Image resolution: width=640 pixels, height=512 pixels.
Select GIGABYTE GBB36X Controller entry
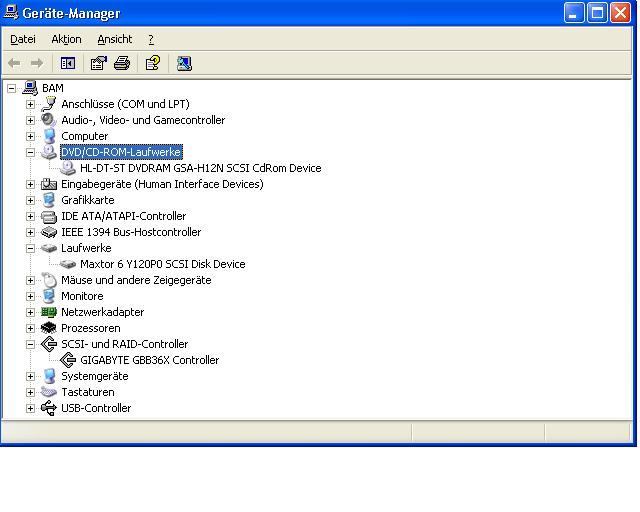coord(149,360)
